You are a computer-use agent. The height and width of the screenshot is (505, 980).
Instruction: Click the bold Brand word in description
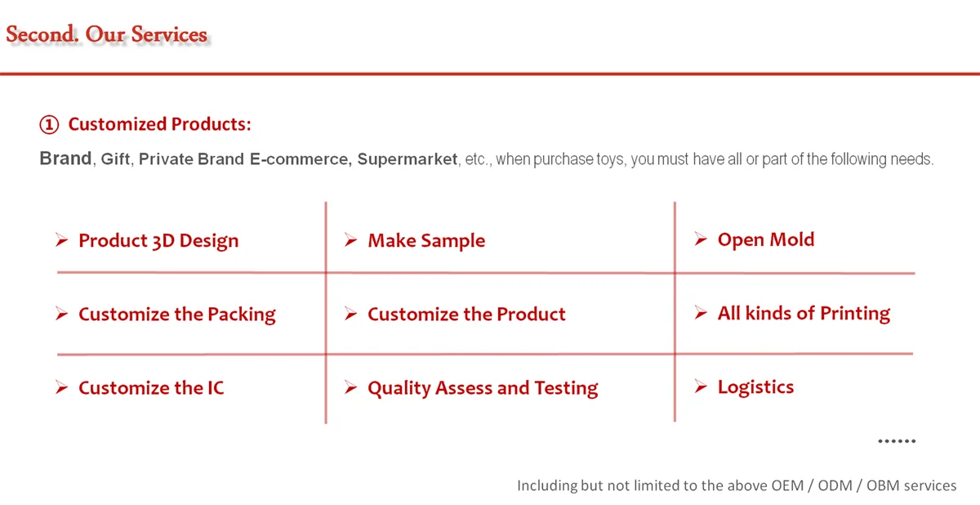click(65, 159)
